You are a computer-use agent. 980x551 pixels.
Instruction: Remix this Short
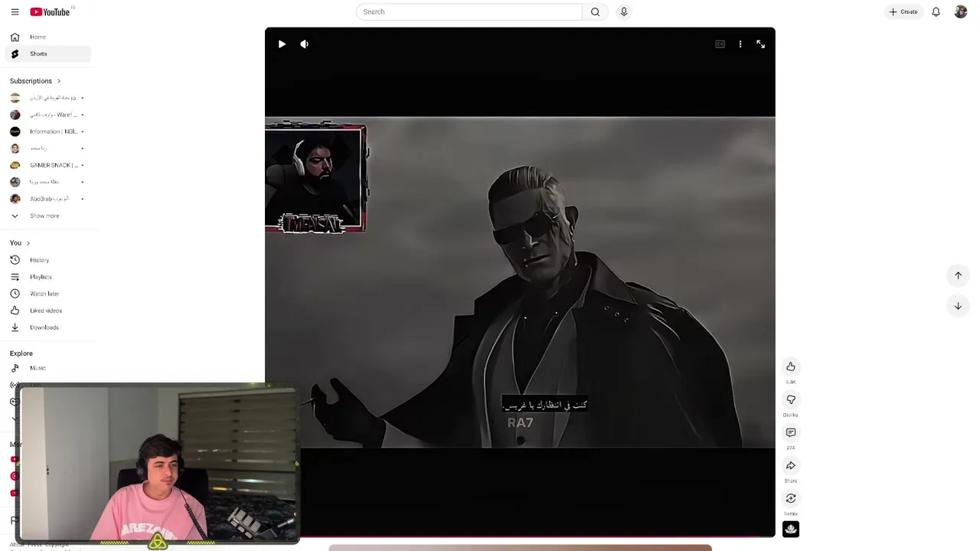[791, 498]
